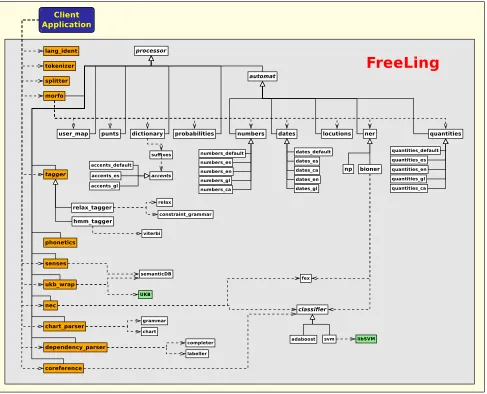Select dates_default box

coord(313,152)
